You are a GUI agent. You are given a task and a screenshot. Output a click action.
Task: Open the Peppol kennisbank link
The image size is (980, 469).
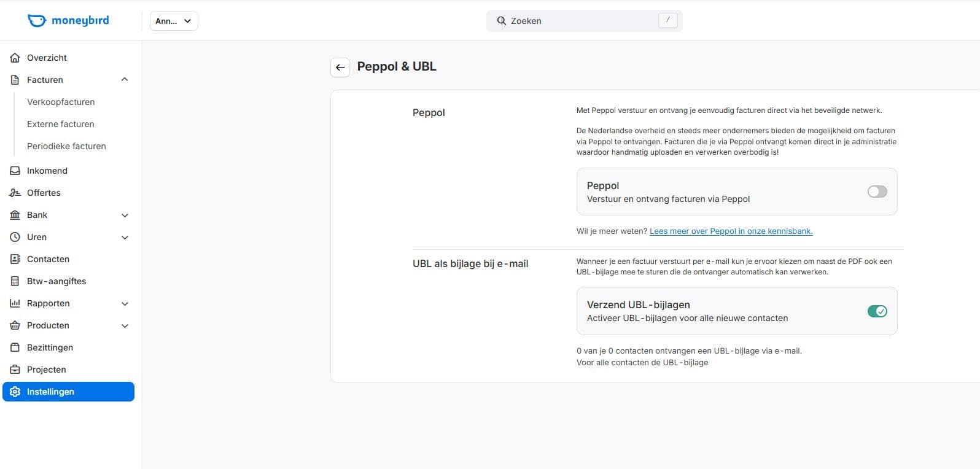click(x=731, y=231)
